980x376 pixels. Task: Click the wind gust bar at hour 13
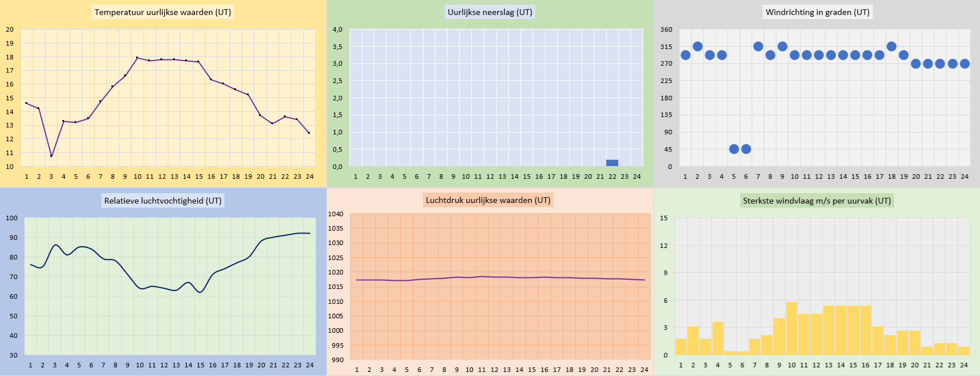click(828, 330)
